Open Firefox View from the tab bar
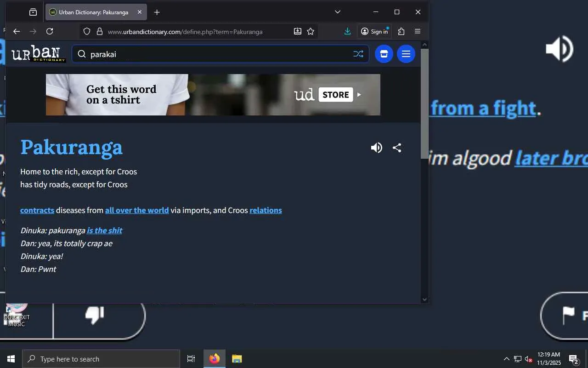588x368 pixels. tap(33, 12)
